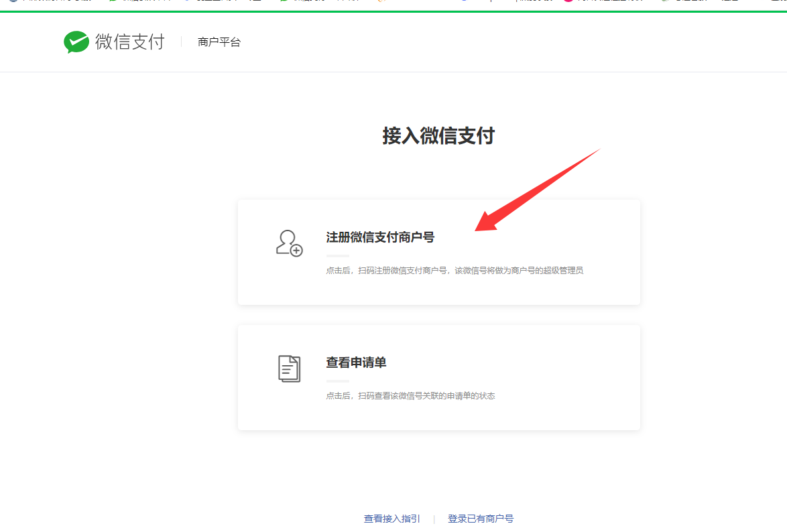Click the pink circular bookmark icon

click(568, 2)
